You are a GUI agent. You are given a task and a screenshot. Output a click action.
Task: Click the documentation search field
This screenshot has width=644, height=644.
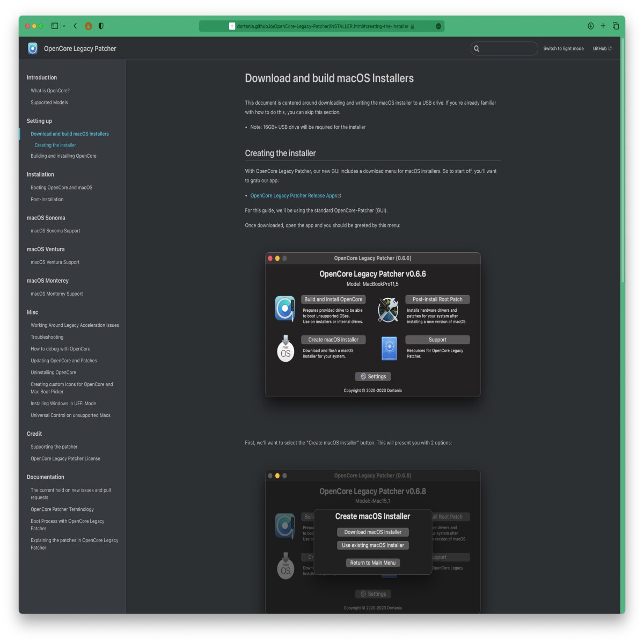click(x=504, y=48)
